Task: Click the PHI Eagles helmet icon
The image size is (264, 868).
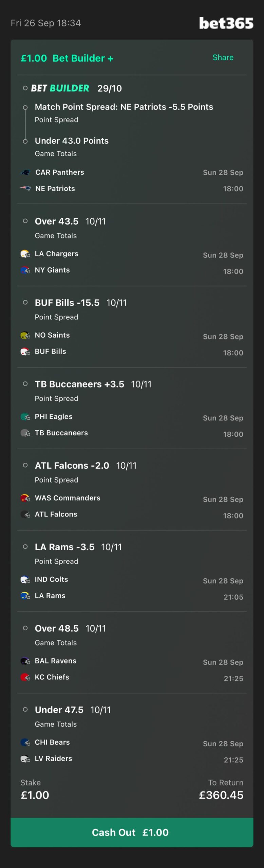Action: (25, 416)
